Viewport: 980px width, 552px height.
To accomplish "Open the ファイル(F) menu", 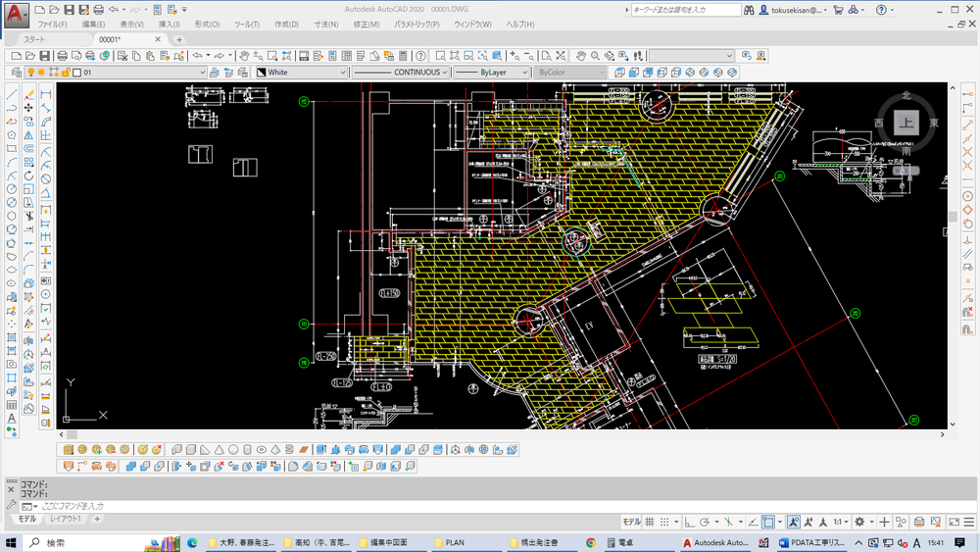I will 52,25.
